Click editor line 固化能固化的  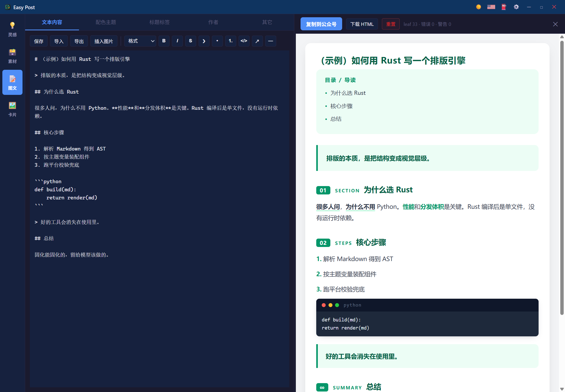(72, 255)
